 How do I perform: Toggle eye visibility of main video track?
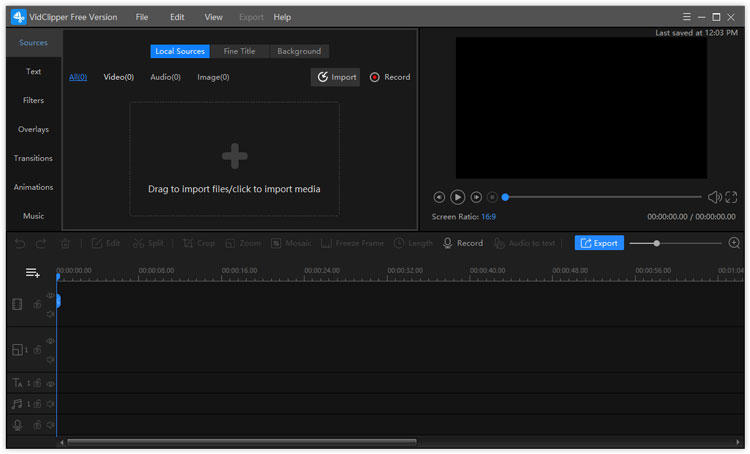point(50,296)
